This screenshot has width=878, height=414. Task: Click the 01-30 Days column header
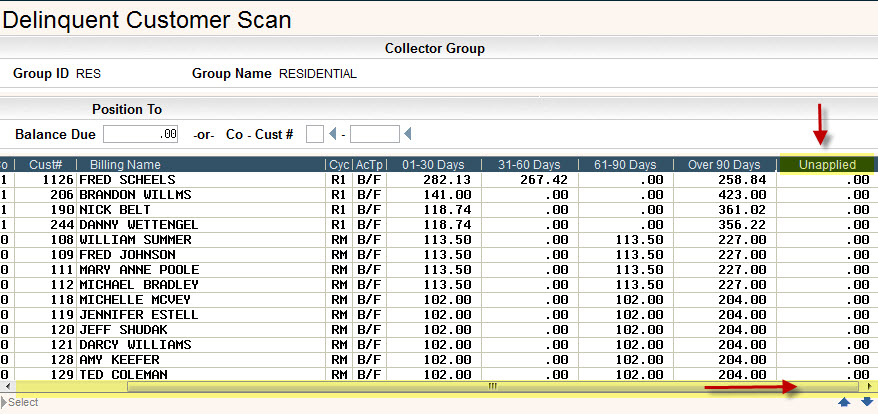click(434, 165)
